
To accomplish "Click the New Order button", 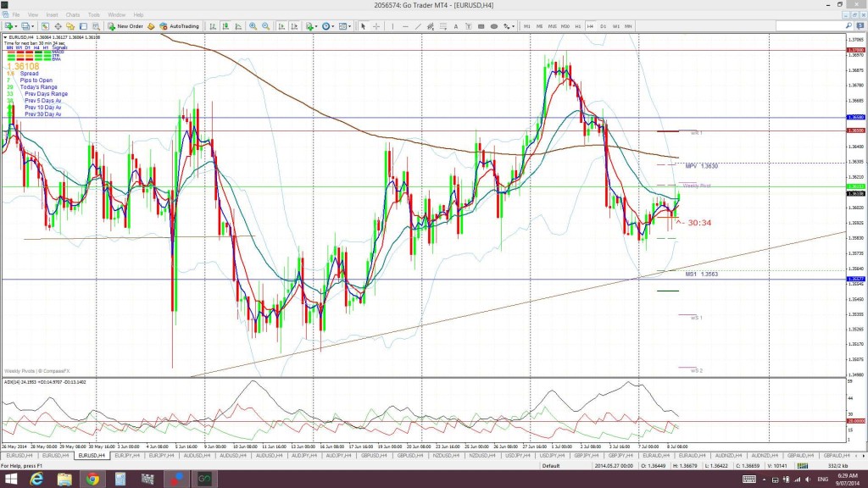I will click(125, 26).
